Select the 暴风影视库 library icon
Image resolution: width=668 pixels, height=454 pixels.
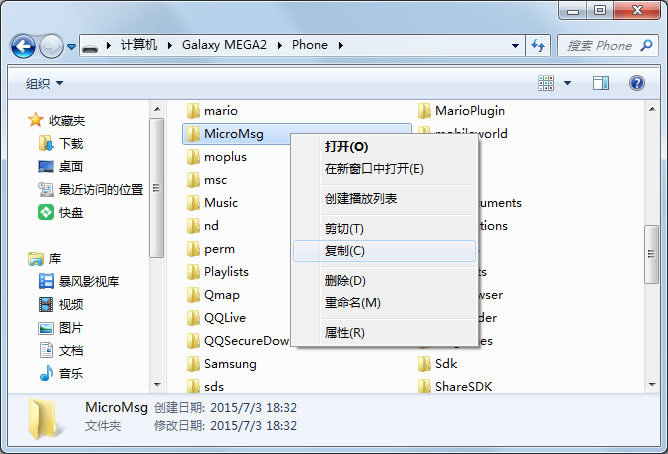click(x=84, y=281)
